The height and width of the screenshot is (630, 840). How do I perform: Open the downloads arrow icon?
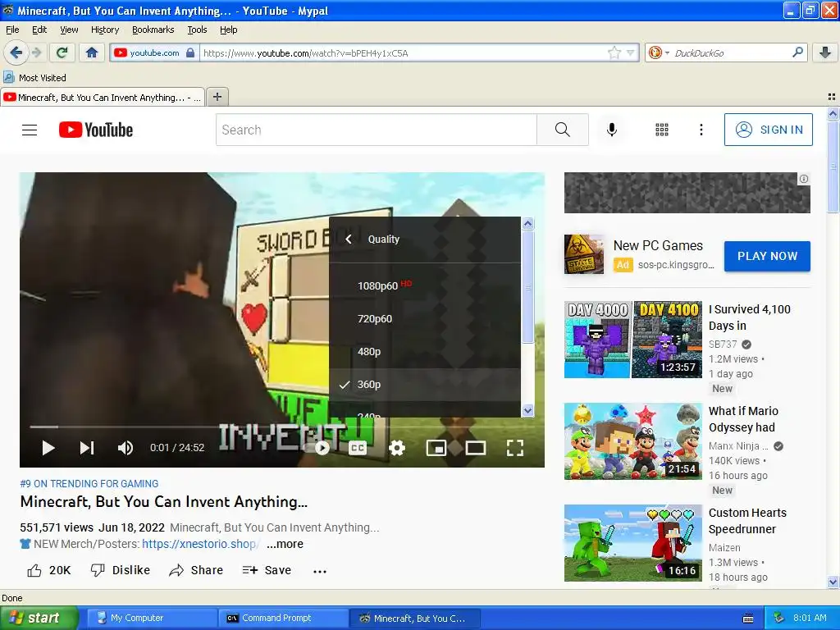[x=825, y=52]
